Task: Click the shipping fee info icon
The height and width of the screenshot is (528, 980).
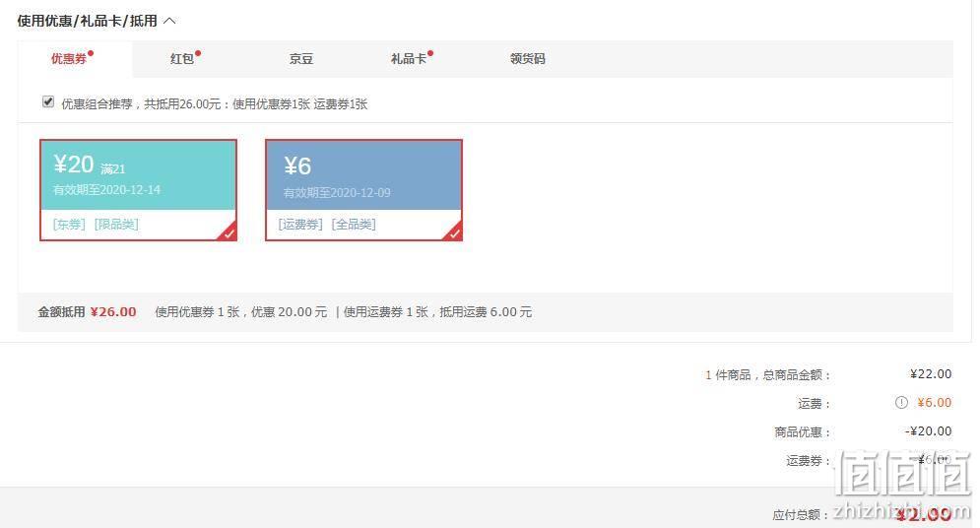Action: point(901,403)
